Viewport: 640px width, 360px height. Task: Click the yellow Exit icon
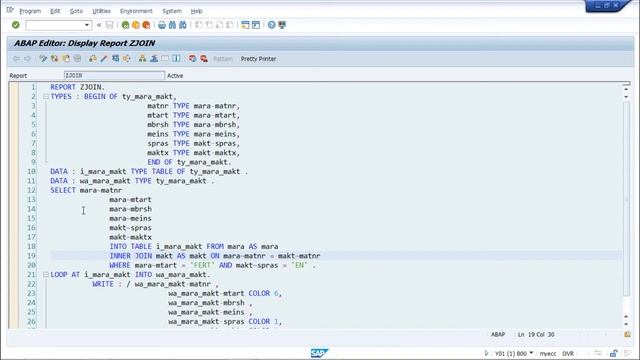coord(136,25)
